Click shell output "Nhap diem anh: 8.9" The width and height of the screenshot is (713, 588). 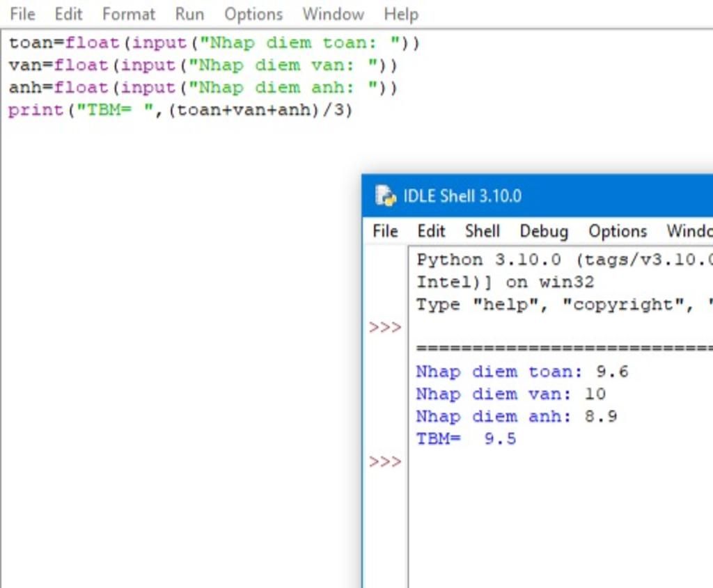(517, 416)
